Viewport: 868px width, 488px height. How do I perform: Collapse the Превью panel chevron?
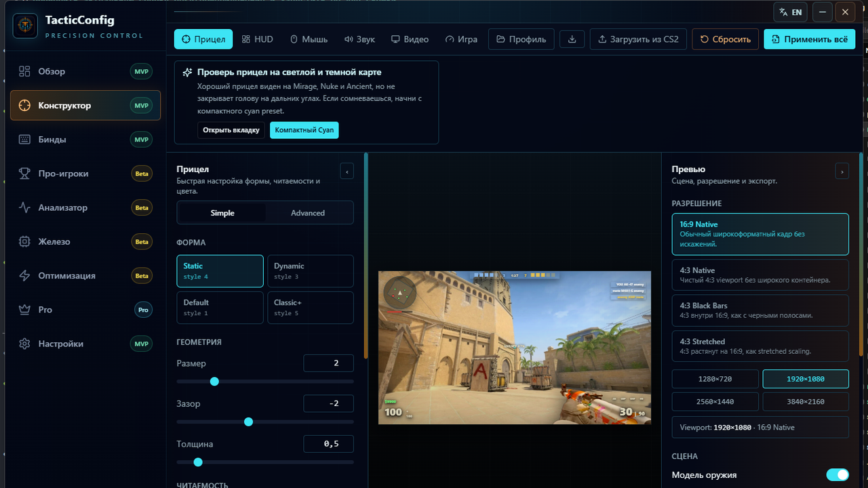[x=842, y=171]
